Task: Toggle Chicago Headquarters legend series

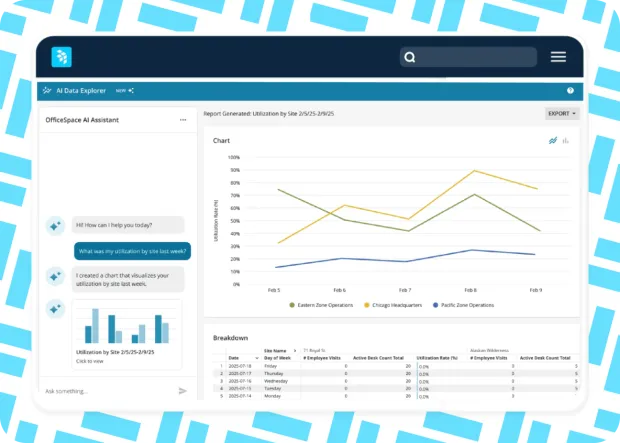Action: 396,304
